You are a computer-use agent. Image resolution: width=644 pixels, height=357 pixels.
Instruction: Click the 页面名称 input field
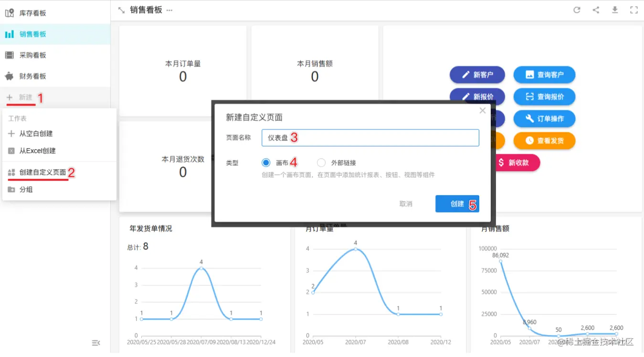(x=370, y=138)
